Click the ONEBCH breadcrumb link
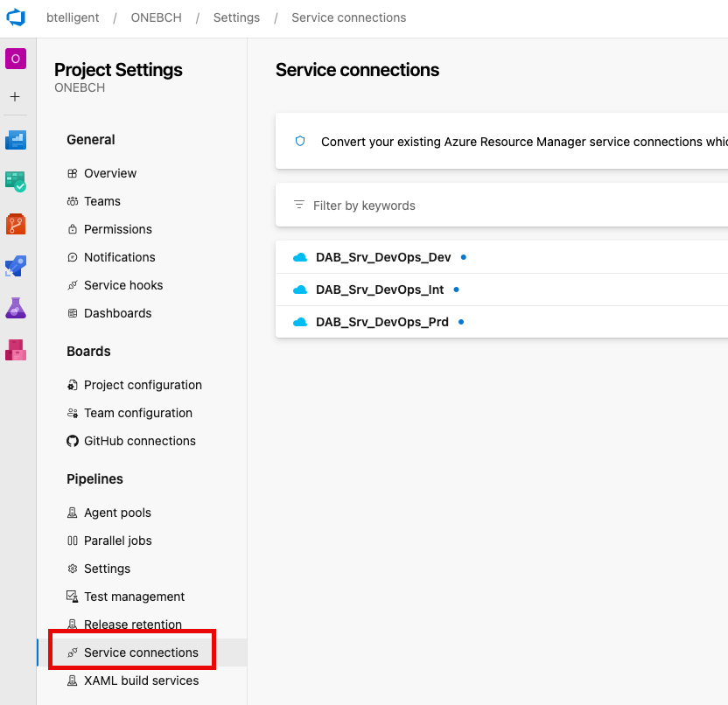 click(x=156, y=17)
